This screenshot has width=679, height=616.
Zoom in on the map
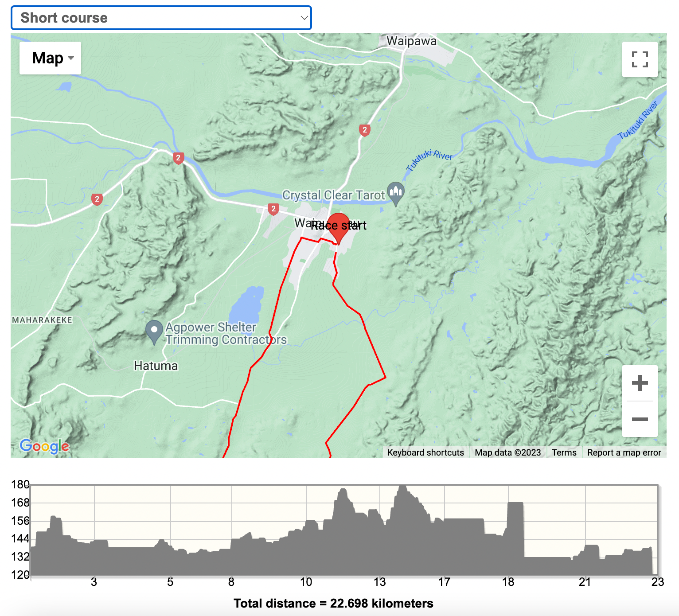click(640, 383)
